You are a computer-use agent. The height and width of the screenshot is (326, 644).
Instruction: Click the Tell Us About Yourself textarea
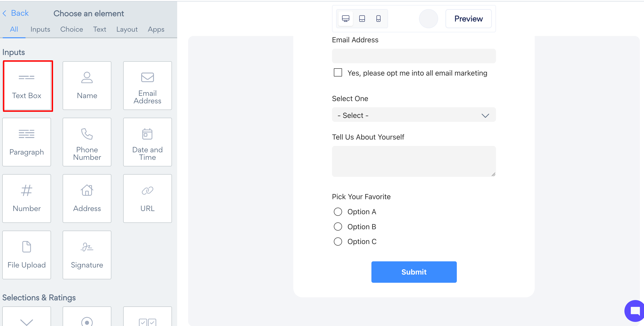(414, 161)
